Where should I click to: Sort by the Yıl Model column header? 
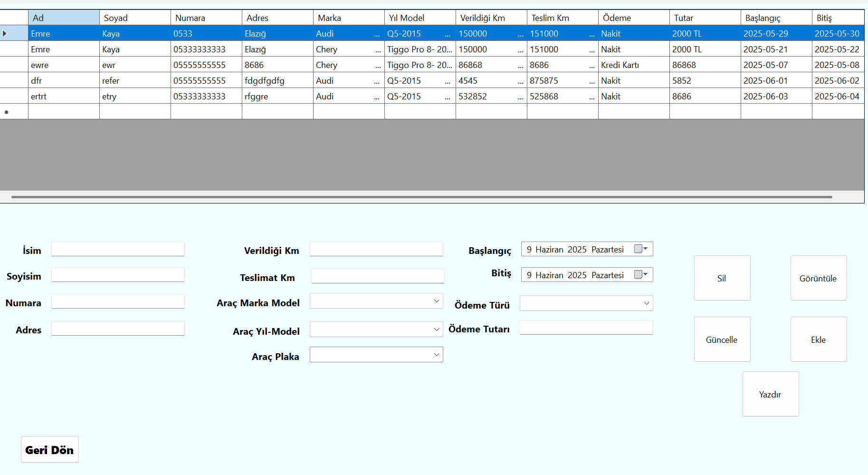(420, 18)
